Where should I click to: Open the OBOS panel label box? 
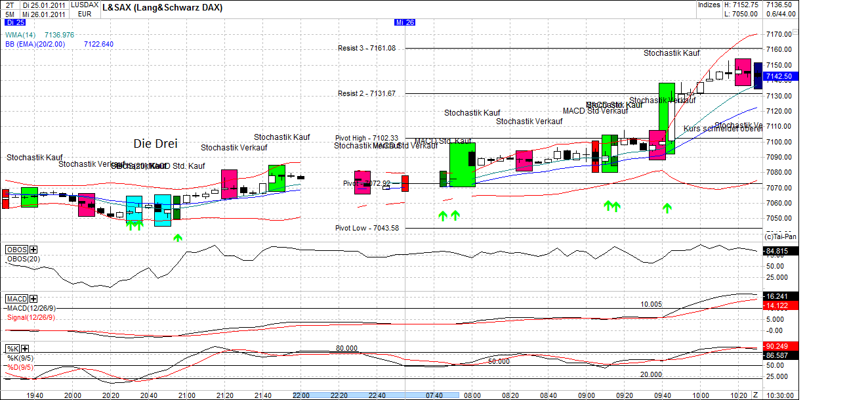coord(16,250)
